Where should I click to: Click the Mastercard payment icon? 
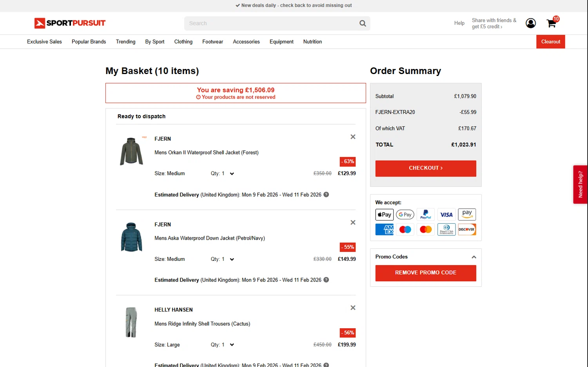click(426, 230)
